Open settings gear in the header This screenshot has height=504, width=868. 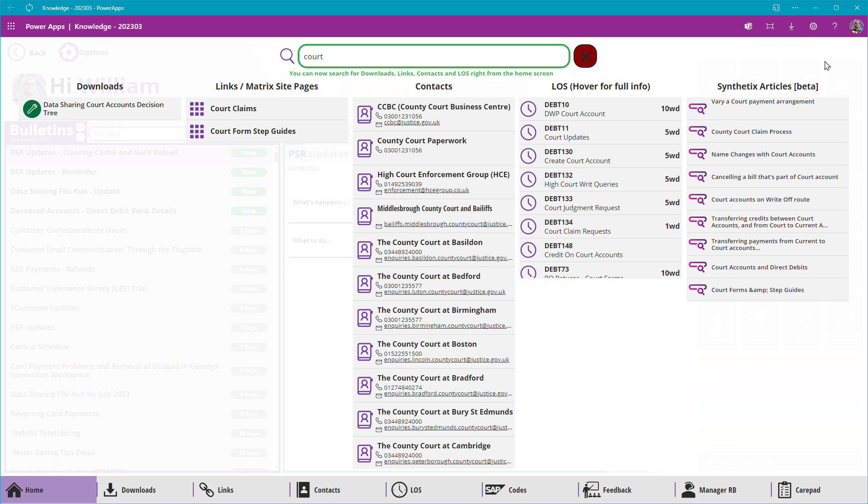813,26
